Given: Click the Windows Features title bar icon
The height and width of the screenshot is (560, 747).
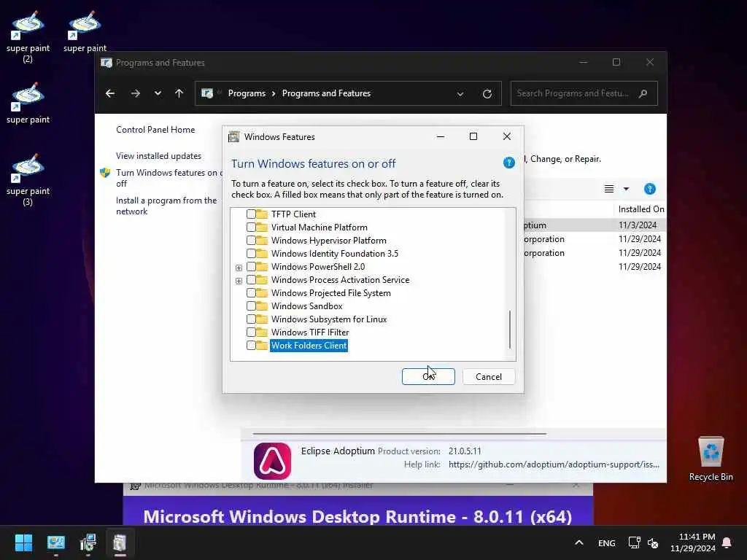Looking at the screenshot, I should click(x=233, y=137).
